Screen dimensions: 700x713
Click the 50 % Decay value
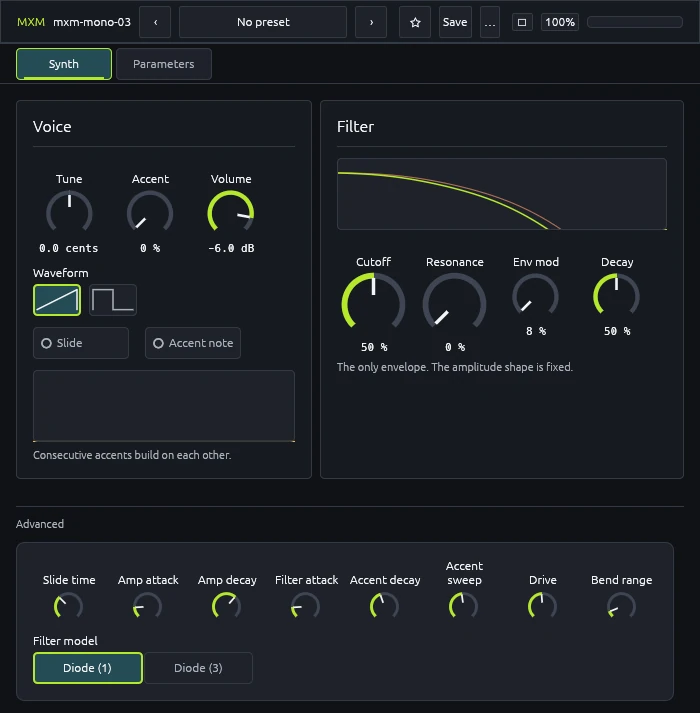tap(617, 331)
